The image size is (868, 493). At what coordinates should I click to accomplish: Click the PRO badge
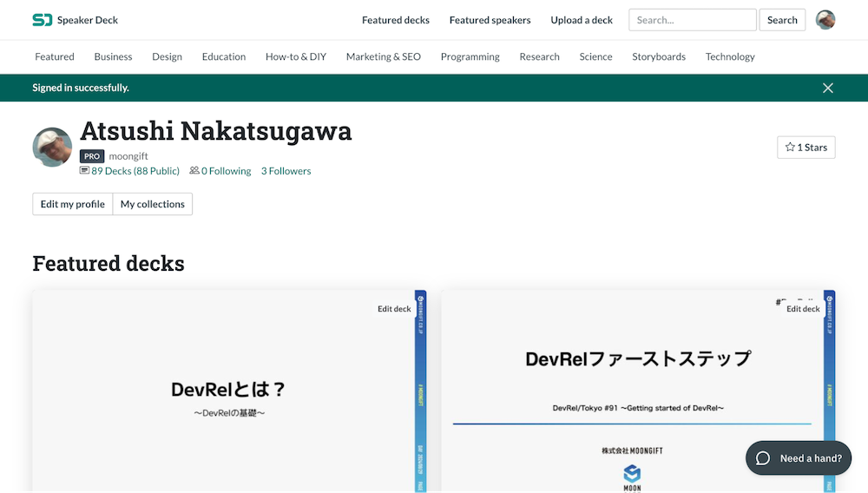(92, 156)
